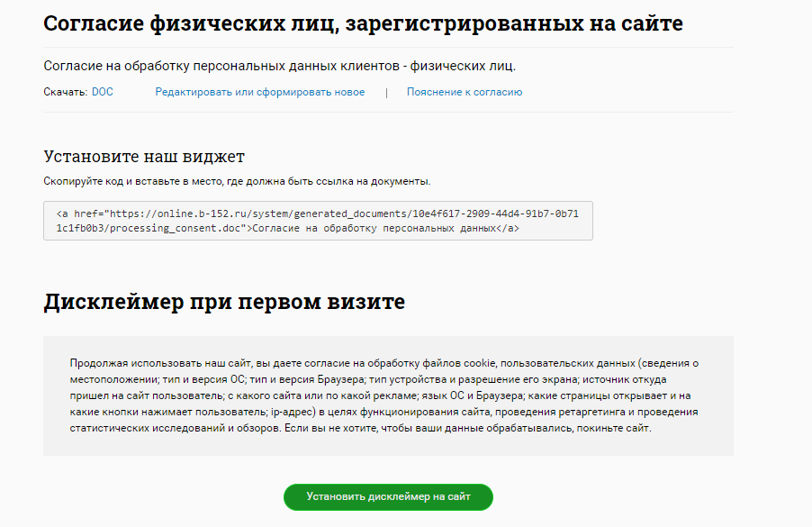Click "Установить дисклеймер на сайт" green button
This screenshot has height=527, width=812.
tap(387, 496)
